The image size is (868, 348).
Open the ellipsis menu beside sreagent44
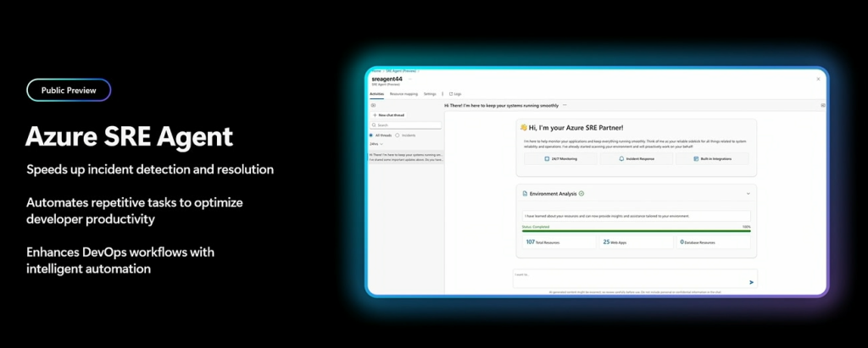coord(410,79)
